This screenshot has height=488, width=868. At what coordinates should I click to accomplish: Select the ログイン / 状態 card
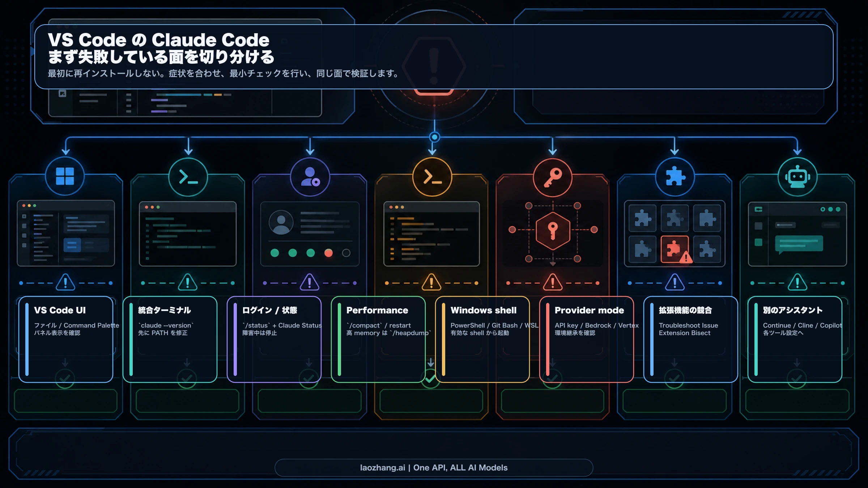274,339
